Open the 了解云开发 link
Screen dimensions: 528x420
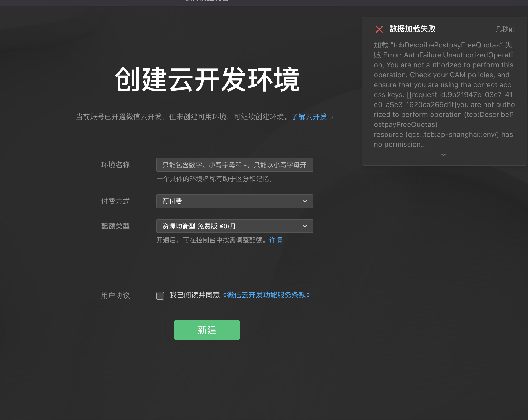click(x=309, y=117)
